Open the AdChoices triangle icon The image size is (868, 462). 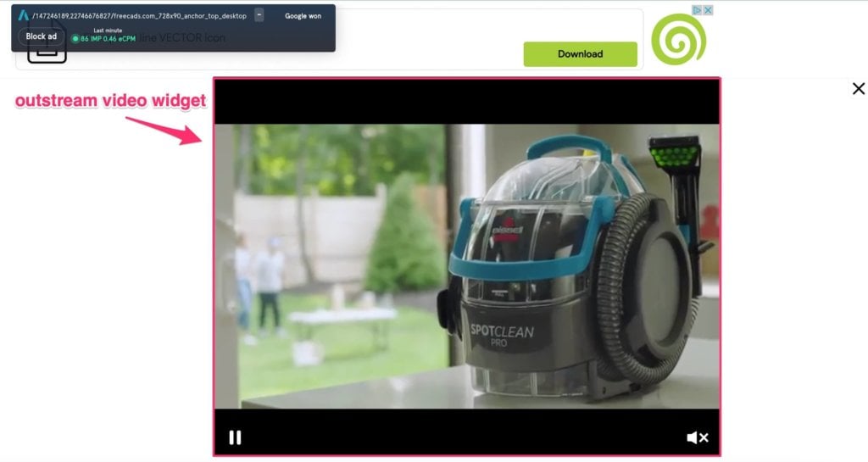[698, 10]
